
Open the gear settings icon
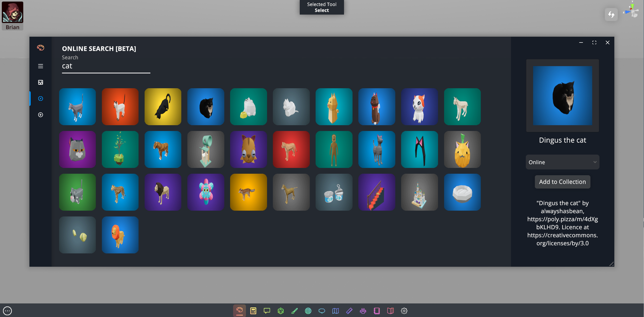(x=404, y=311)
